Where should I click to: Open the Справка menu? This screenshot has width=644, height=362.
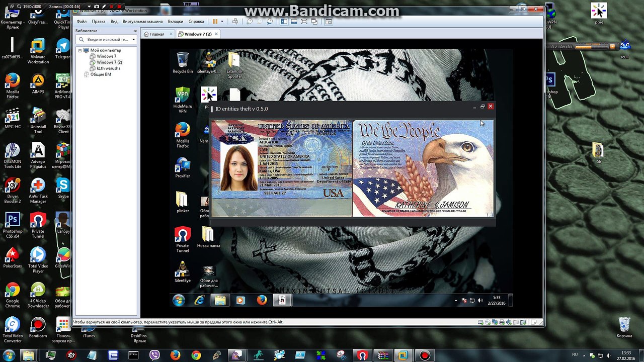[x=196, y=22]
